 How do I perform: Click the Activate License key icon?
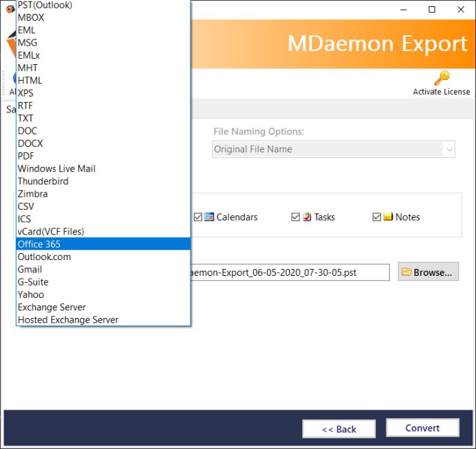click(x=442, y=78)
